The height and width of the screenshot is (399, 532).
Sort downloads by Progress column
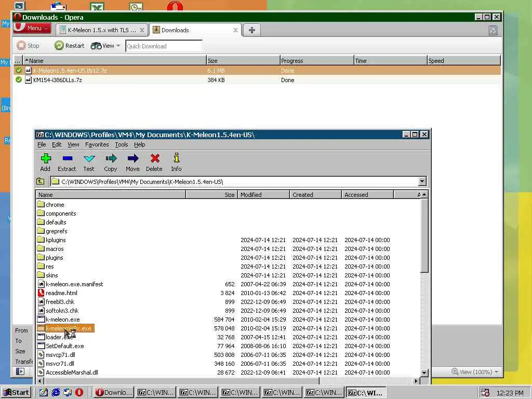pyautogui.click(x=316, y=61)
